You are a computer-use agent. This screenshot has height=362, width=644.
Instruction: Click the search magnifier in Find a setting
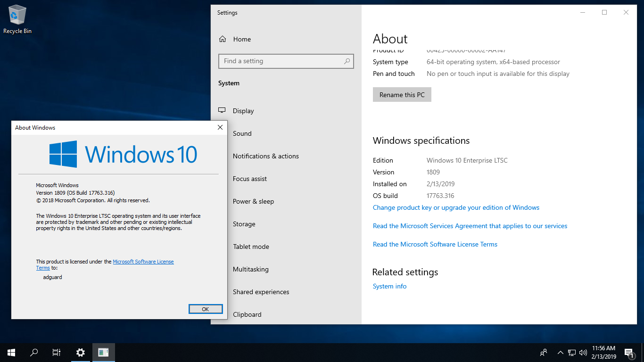pos(347,61)
